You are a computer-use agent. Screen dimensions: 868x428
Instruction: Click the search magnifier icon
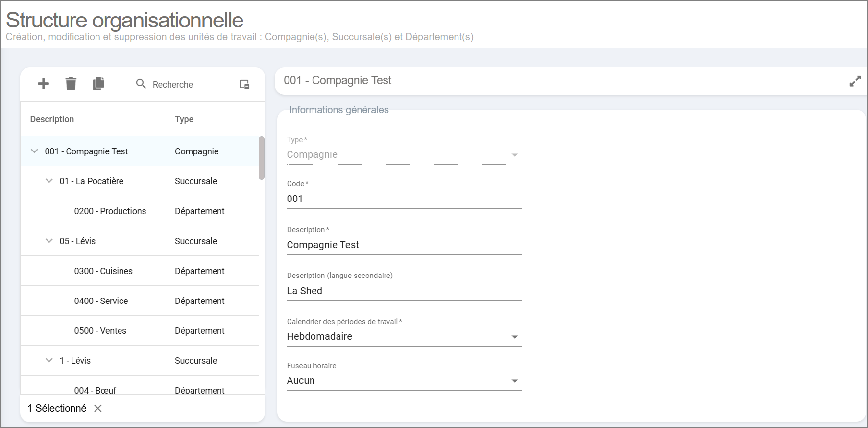[x=141, y=84]
